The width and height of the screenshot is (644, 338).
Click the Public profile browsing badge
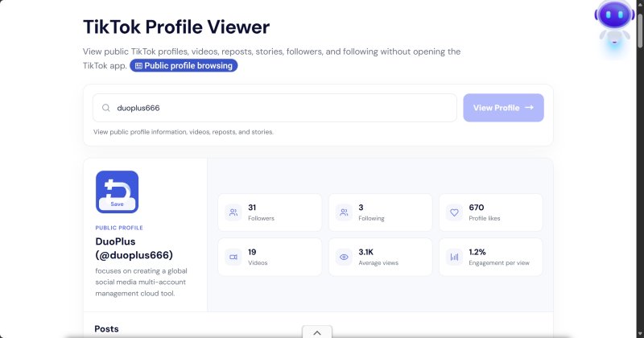point(184,65)
